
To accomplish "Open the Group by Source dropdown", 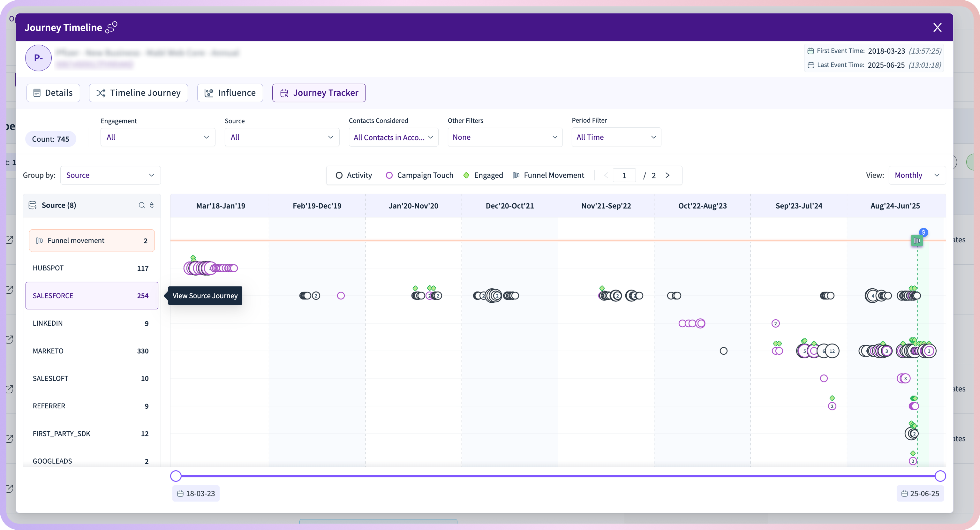I will coord(110,175).
